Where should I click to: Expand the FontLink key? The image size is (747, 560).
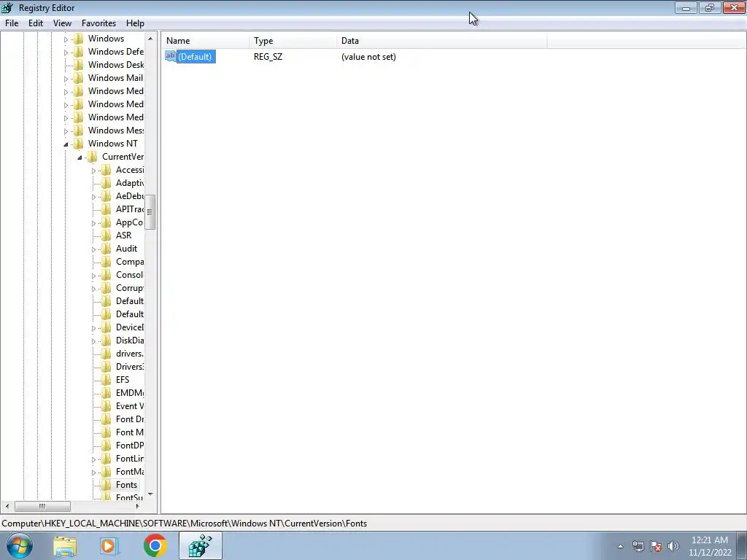93,459
